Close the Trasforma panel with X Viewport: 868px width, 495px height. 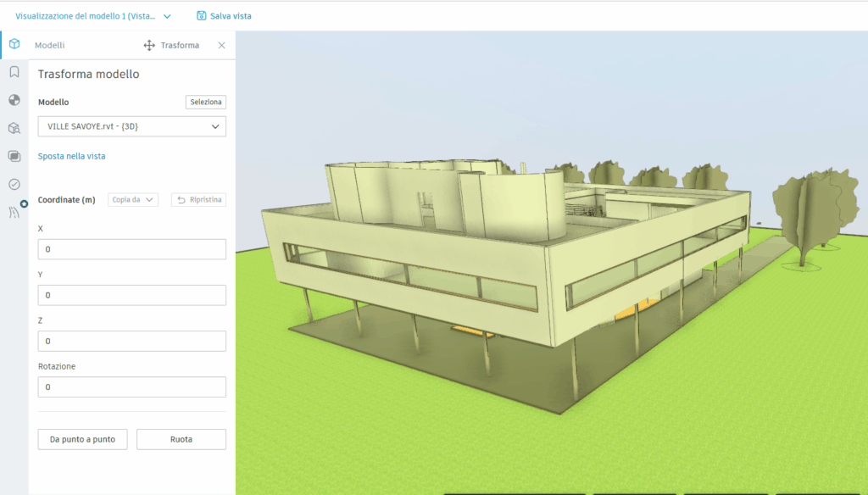(222, 46)
